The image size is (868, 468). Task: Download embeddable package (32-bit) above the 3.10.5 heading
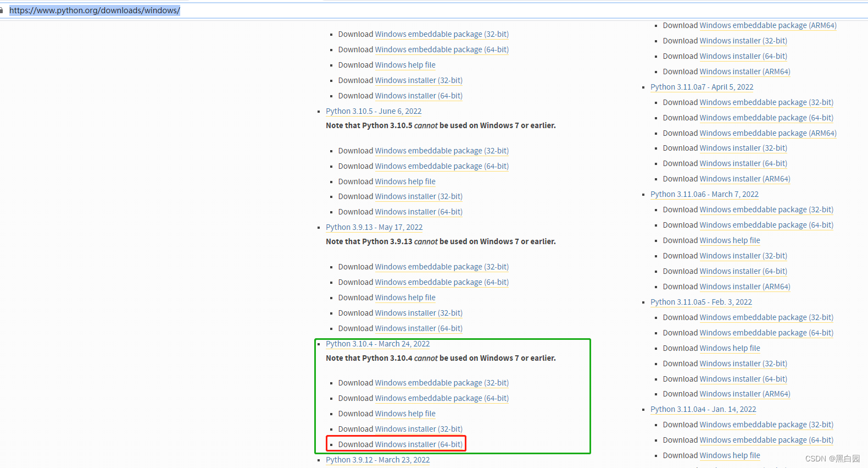tap(442, 34)
